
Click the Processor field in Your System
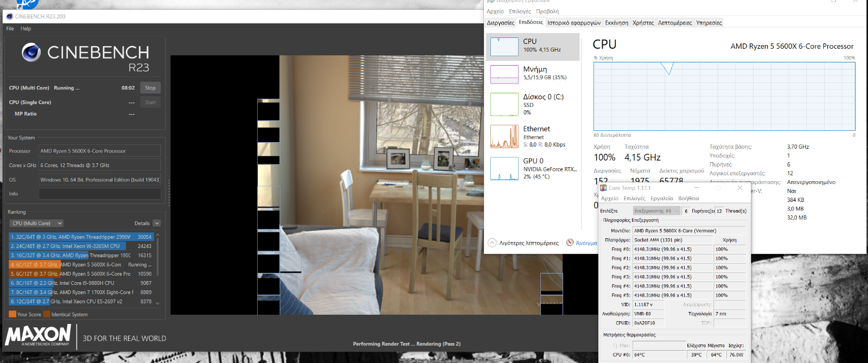(x=100, y=151)
